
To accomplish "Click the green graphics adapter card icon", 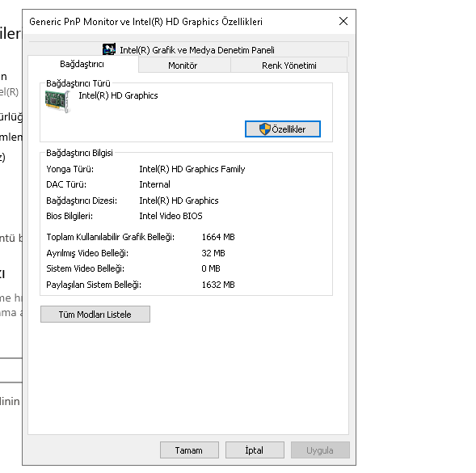I will (57, 101).
